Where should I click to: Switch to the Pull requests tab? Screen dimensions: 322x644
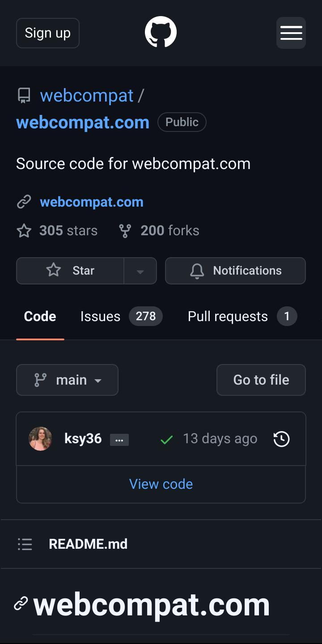(x=242, y=316)
